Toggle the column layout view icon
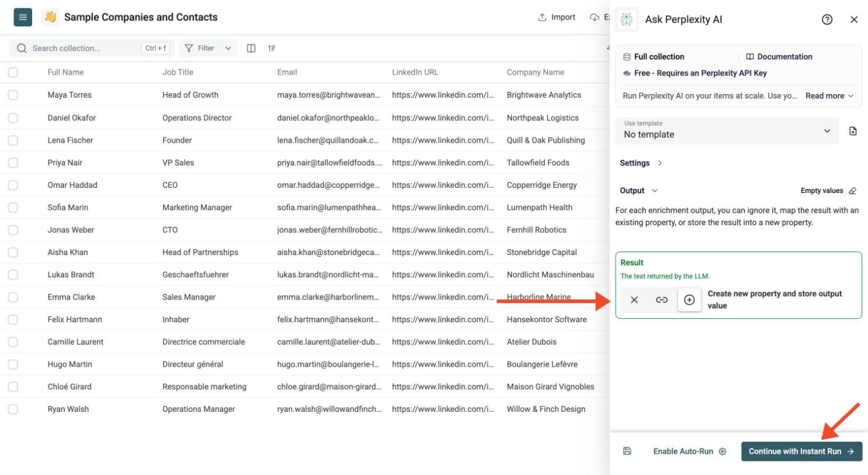This screenshot has width=868, height=475. pyautogui.click(x=251, y=48)
